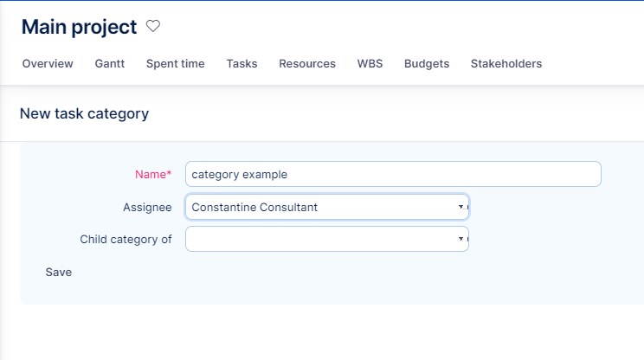
Task: Expand the empty Child category of dropdown
Action: click(320, 240)
